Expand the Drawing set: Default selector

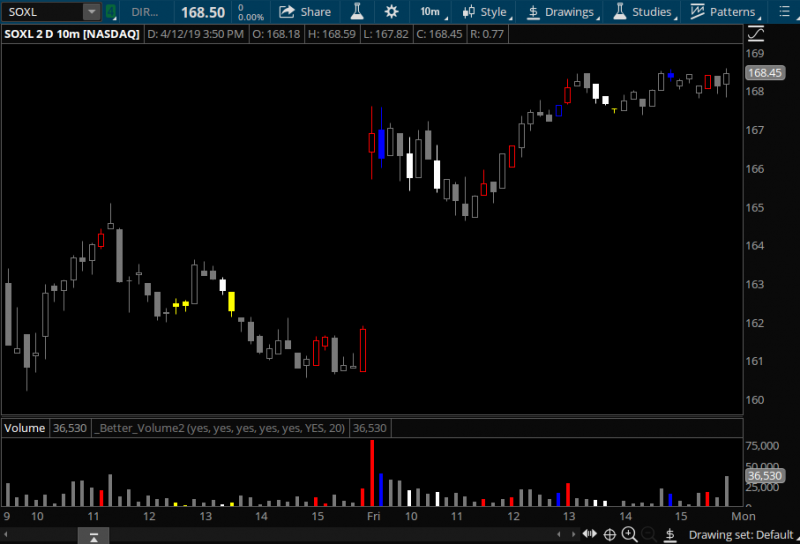pos(743,535)
